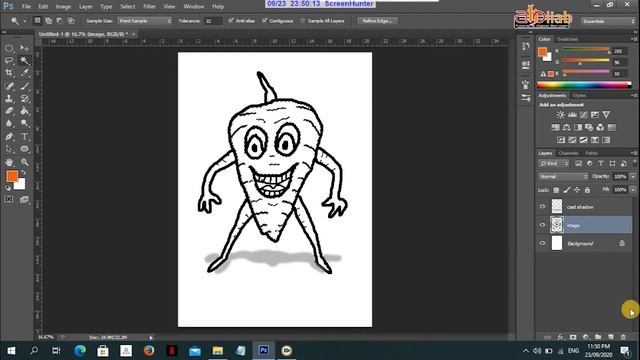Add Color Balance adjustment
The width and height of the screenshot is (640, 360).
click(x=567, y=127)
